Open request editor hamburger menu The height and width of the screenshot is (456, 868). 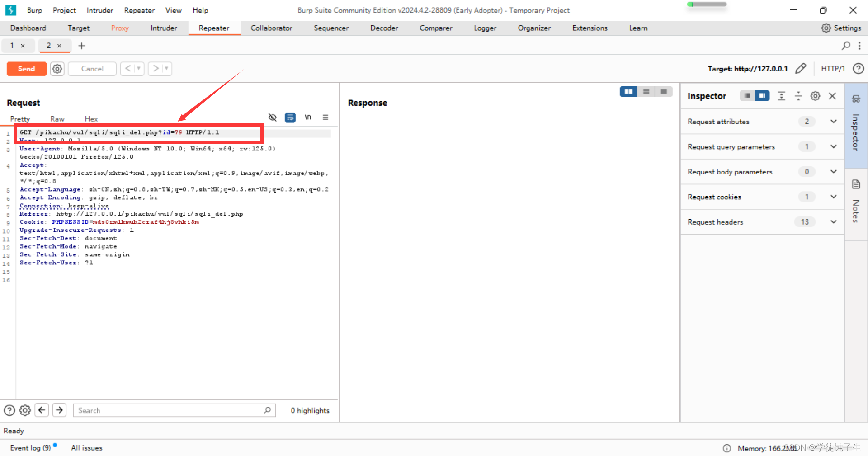[x=325, y=118]
